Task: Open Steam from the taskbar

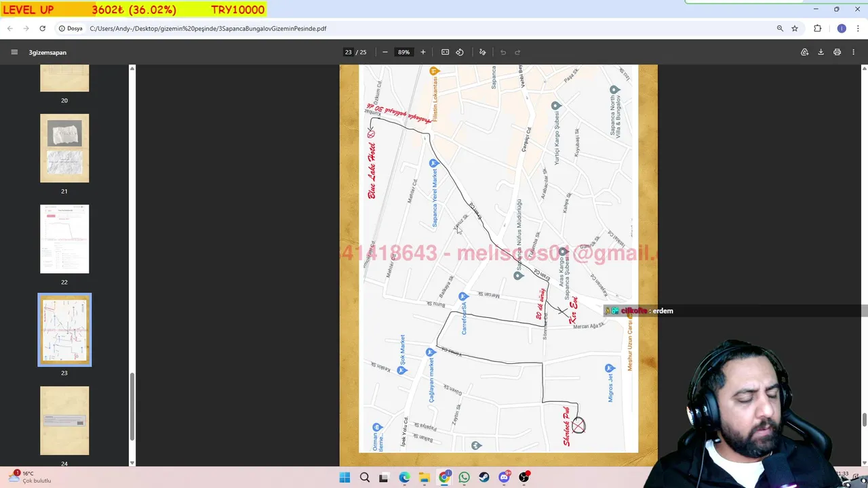Action: 484,477
